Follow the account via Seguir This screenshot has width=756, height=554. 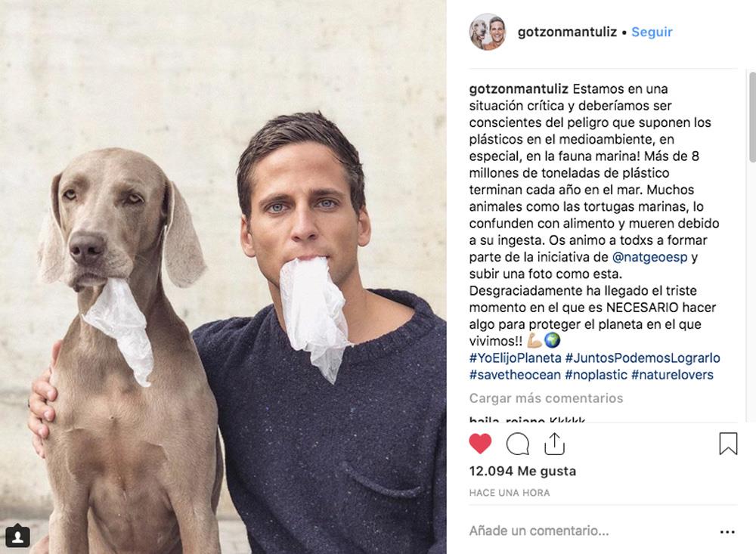(652, 32)
